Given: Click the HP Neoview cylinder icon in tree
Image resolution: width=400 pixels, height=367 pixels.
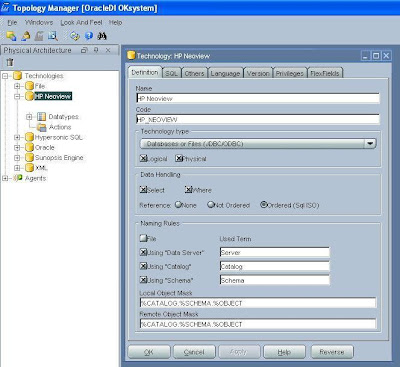Looking at the screenshot, I should click(x=30, y=96).
